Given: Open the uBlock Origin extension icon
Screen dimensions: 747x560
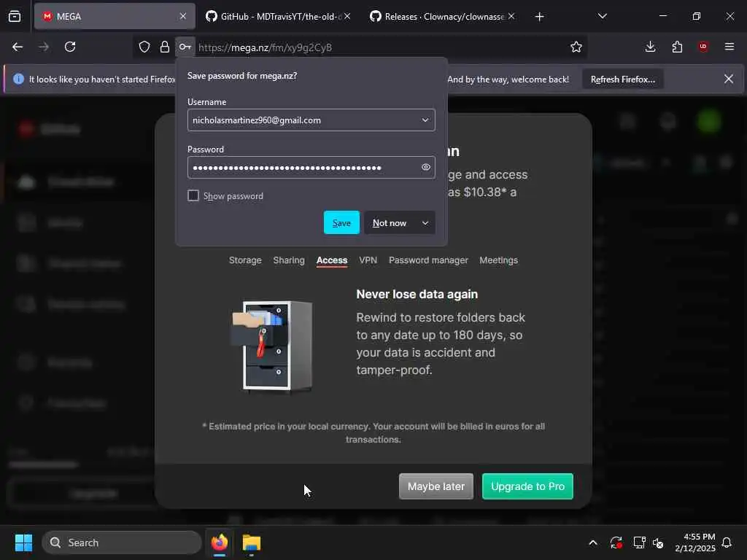Looking at the screenshot, I should pos(703,47).
